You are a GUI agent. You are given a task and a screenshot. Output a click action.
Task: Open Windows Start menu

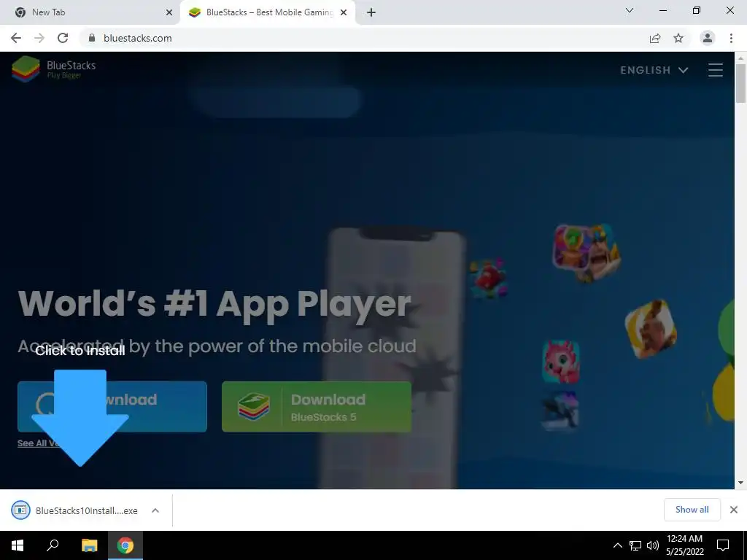(x=18, y=545)
